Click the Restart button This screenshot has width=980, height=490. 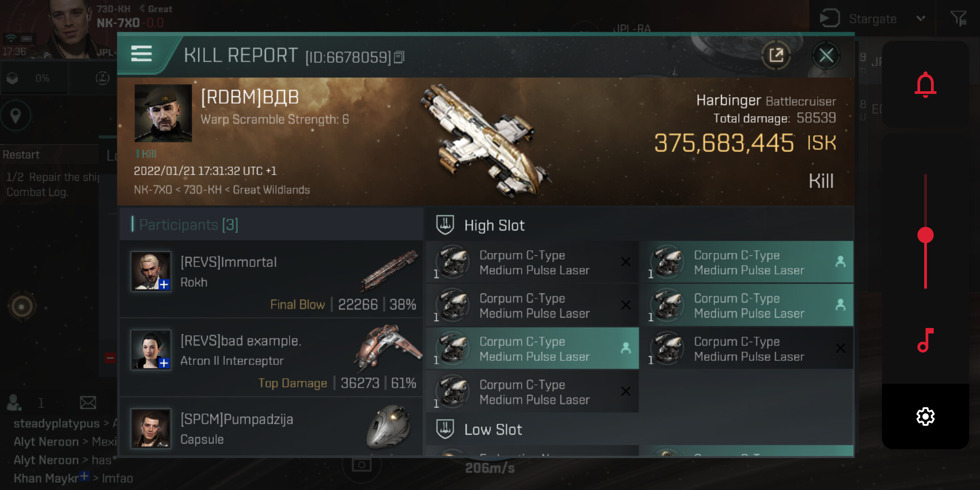coord(21,155)
